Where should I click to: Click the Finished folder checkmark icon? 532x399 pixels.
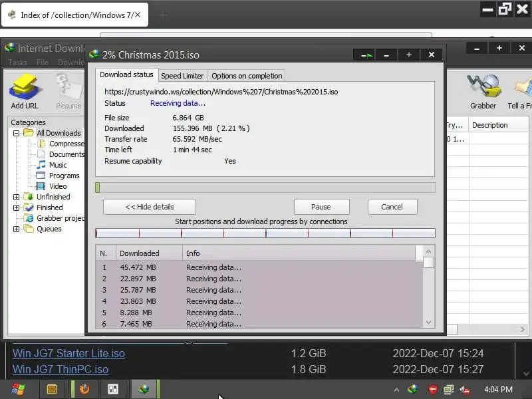[29, 207]
